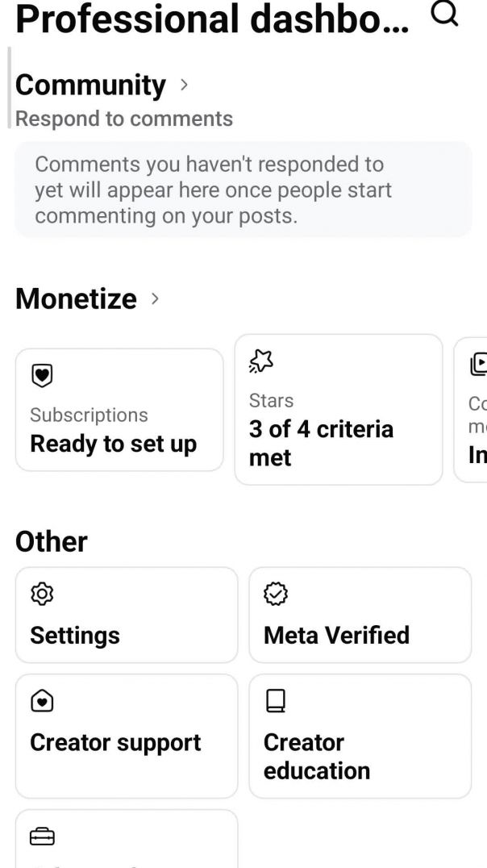Image resolution: width=487 pixels, height=868 pixels.
Task: Open the Community heading
Action: (x=90, y=85)
